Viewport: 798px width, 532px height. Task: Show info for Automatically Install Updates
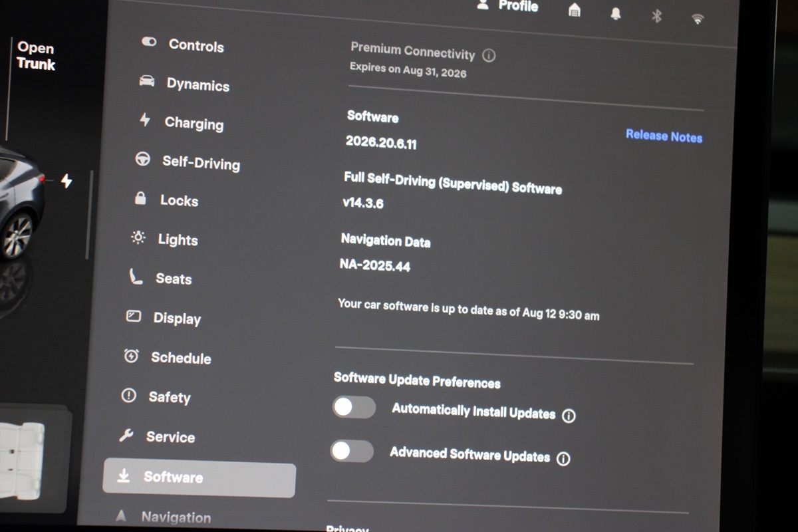[x=569, y=416]
